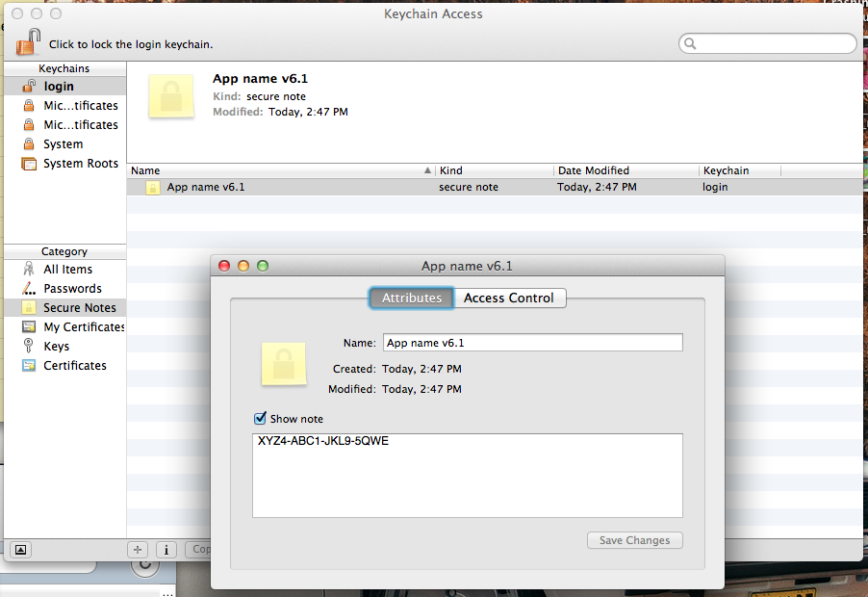Click the Keys category key icon
This screenshot has width=868, height=597.
point(29,346)
